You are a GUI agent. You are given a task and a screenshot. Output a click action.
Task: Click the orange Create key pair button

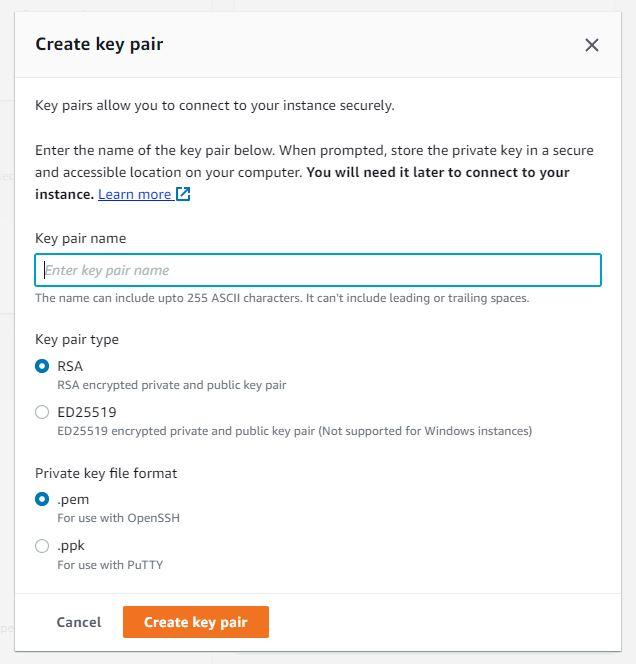(195, 622)
